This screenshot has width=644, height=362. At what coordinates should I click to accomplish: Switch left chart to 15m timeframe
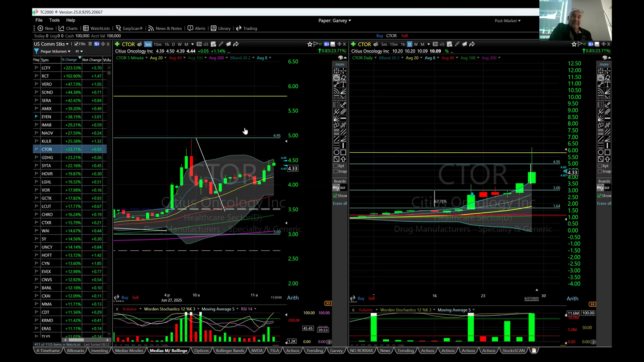[157, 44]
